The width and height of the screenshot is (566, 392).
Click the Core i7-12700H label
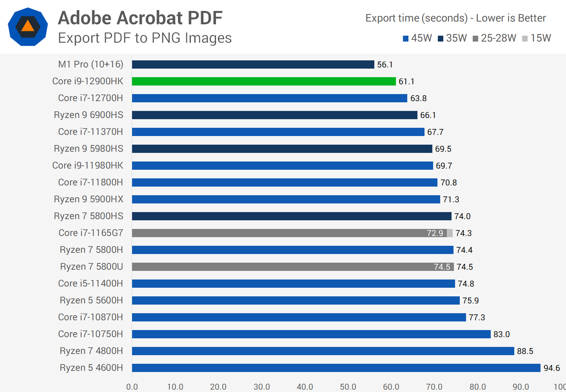[x=91, y=98]
